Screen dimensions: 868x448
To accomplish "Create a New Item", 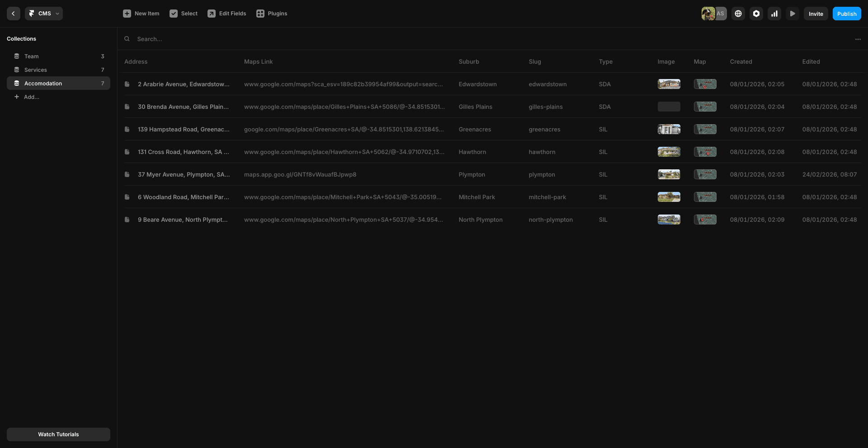I will coord(141,14).
